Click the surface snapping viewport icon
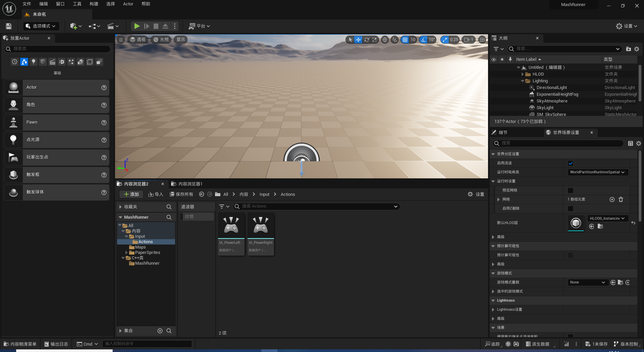This screenshot has height=352, width=644. [x=395, y=40]
